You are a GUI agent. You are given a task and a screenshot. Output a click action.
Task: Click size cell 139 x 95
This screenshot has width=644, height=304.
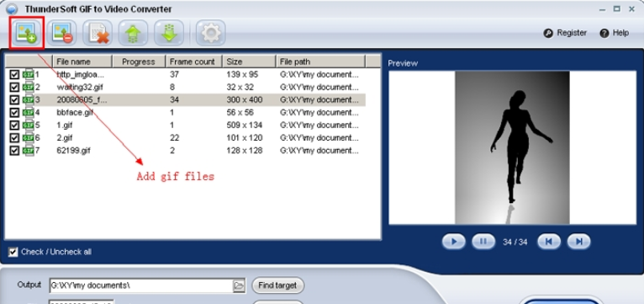[x=242, y=74]
